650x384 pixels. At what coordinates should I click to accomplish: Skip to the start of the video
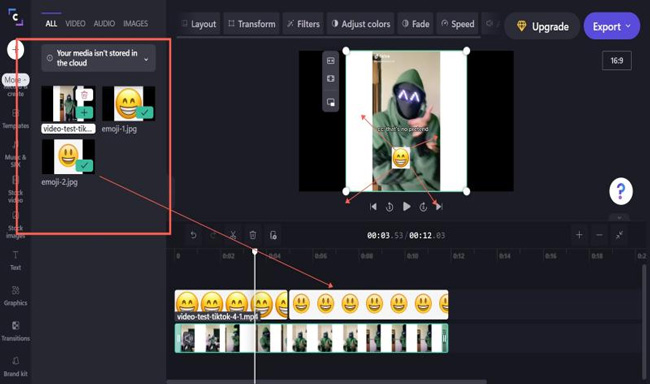373,207
